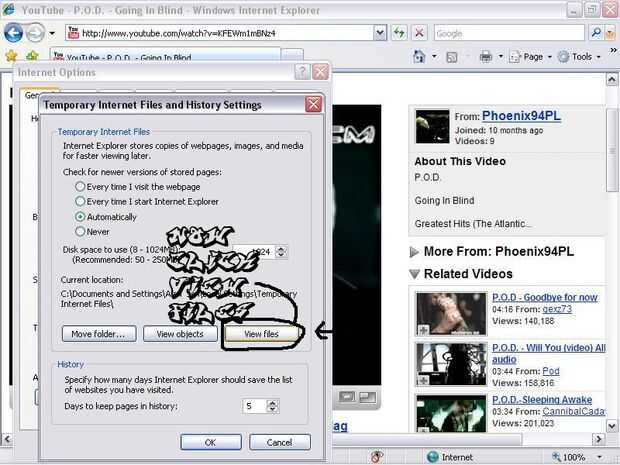Expand the Print dropdown arrow
The height and width of the screenshot is (465, 620).
(500, 57)
